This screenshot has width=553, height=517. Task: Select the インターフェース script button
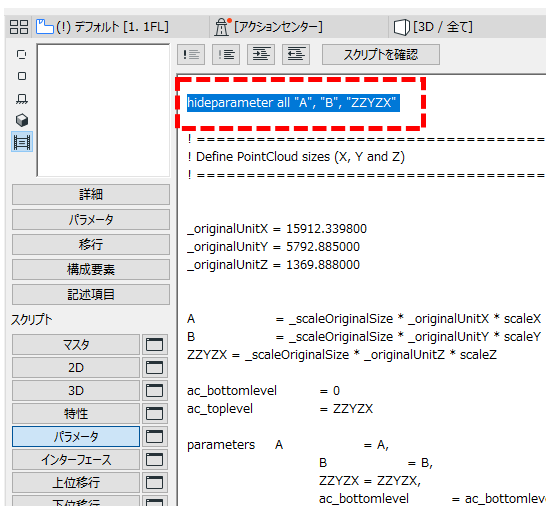(76, 460)
